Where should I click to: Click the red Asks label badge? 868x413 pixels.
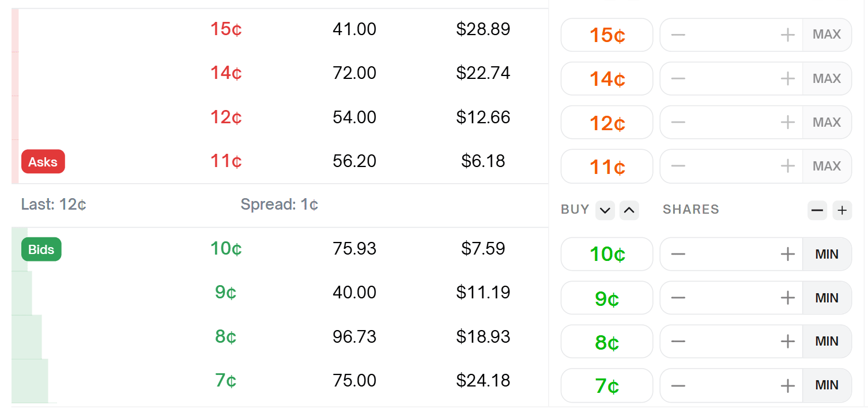point(43,162)
